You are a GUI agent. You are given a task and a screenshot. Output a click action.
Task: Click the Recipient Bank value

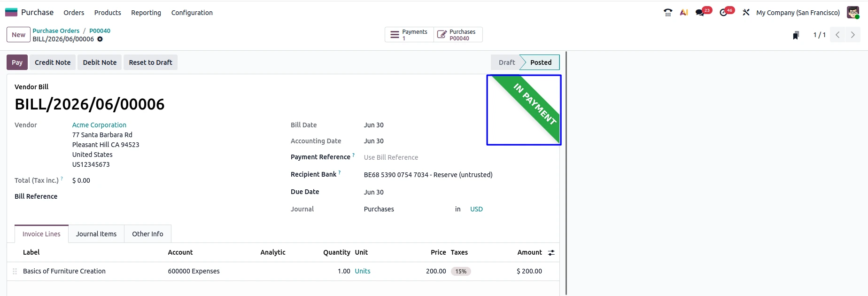click(428, 175)
